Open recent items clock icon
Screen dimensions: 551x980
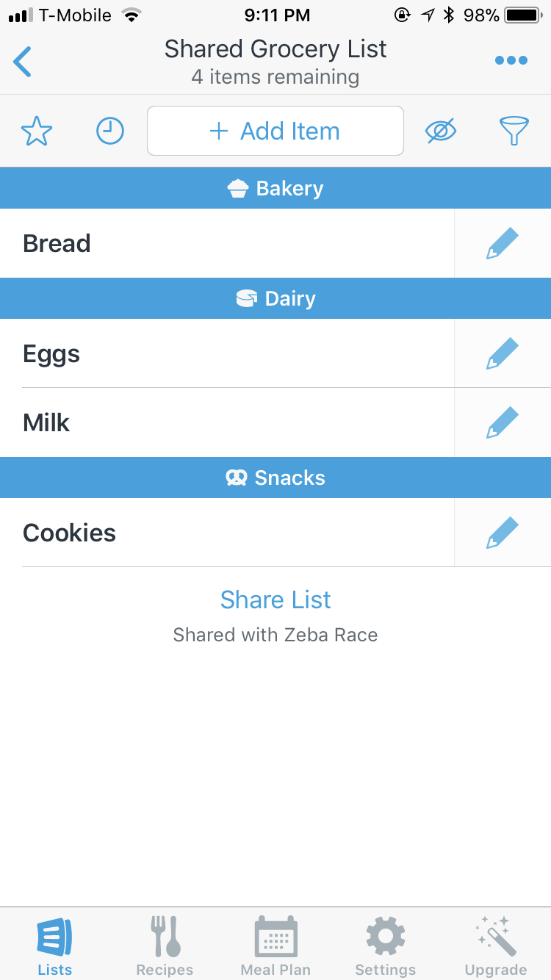pos(110,131)
